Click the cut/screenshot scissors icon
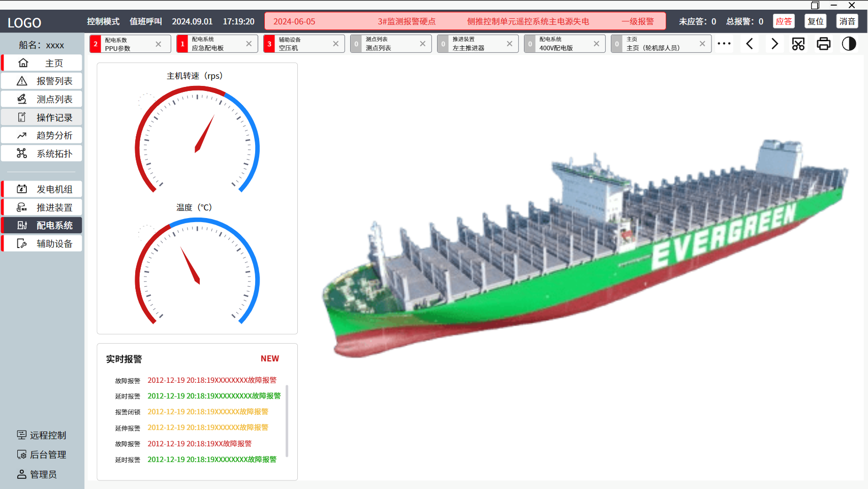Image resolution: width=868 pixels, height=489 pixels. click(798, 44)
